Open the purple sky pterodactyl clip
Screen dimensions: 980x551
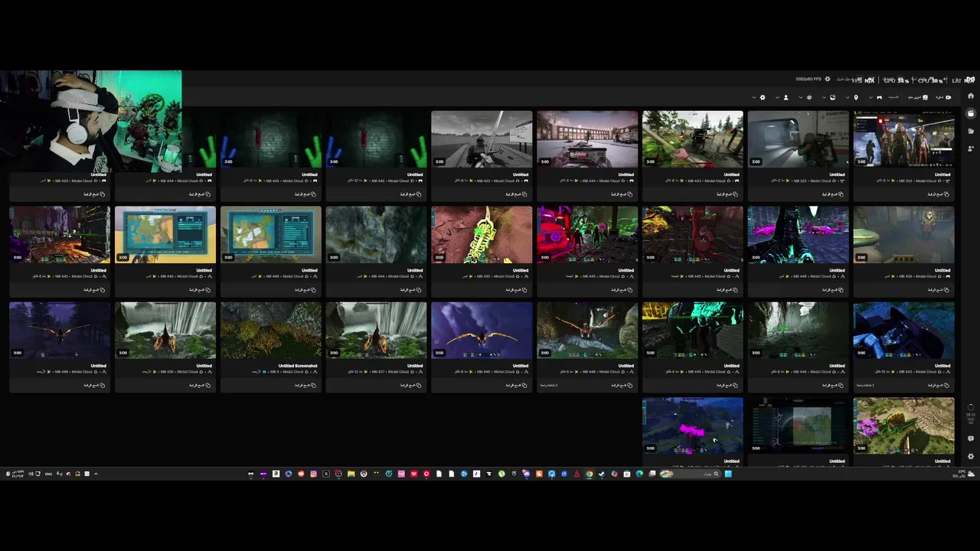(x=482, y=331)
